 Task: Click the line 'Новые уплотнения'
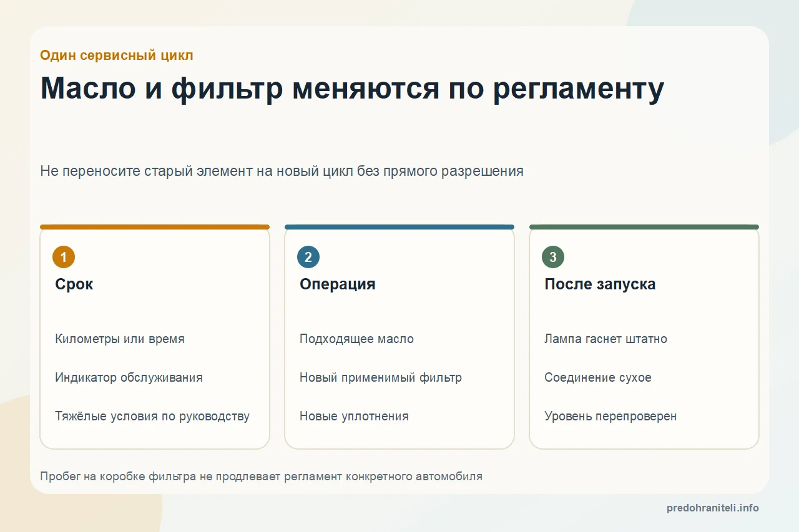(x=354, y=416)
